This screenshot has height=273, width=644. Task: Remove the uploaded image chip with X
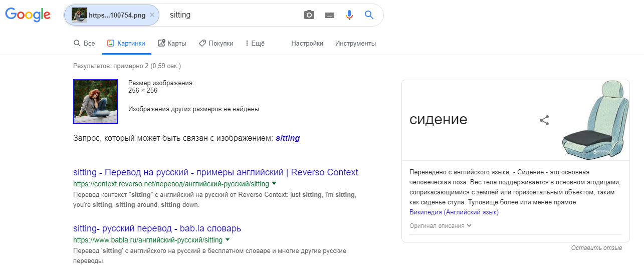click(x=152, y=15)
